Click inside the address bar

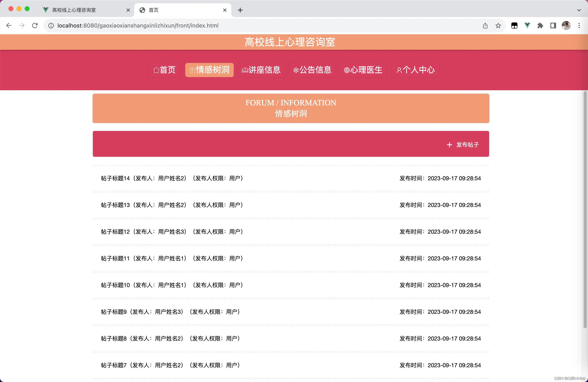[x=173, y=25]
